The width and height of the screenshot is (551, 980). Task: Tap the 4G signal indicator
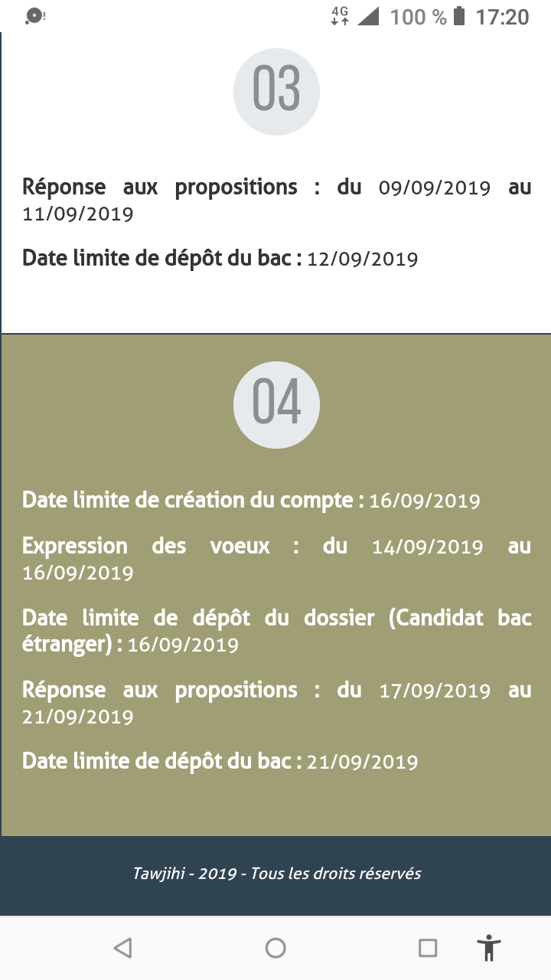pyautogui.click(x=340, y=16)
